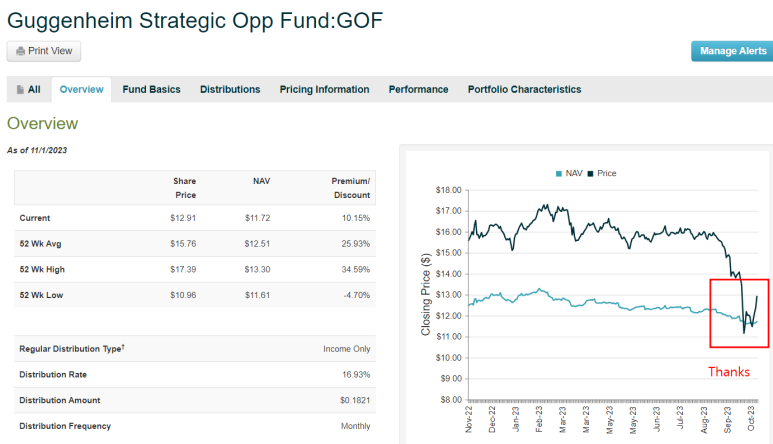Image resolution: width=773 pixels, height=444 pixels.
Task: Go to Pricing Information tab
Action: click(324, 90)
